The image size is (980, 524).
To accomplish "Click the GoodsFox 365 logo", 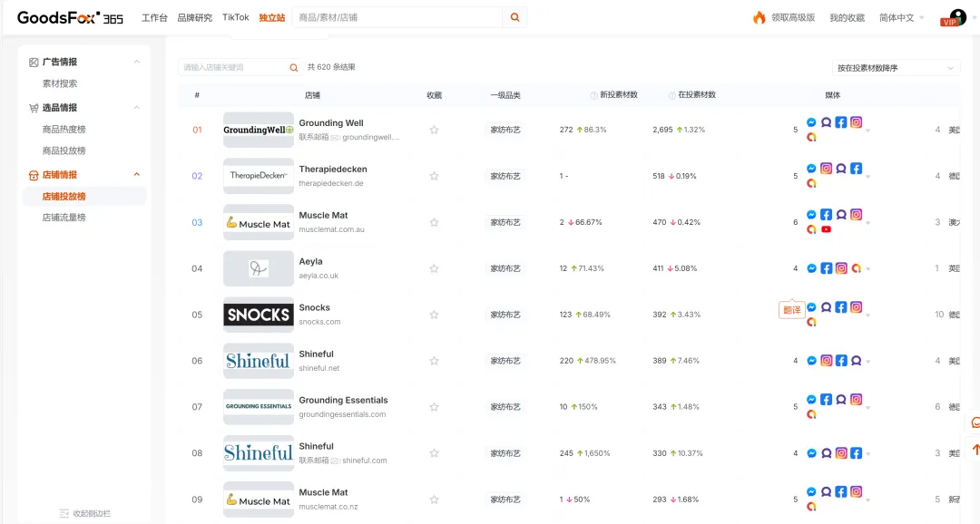I will pyautogui.click(x=70, y=17).
